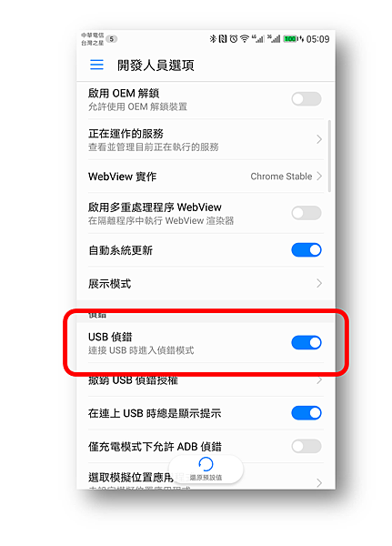Screen dimensions: 392x546
Task: Tap the alarm clock status icon
Action: point(234,38)
